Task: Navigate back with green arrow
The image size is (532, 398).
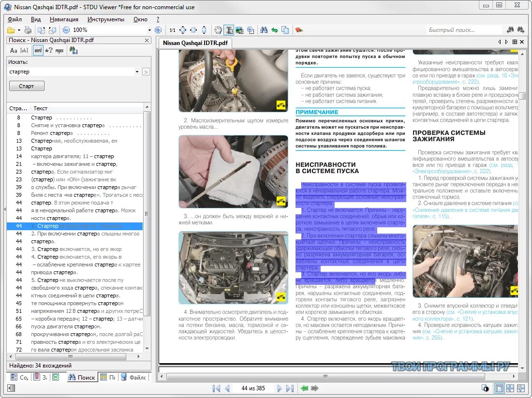Action: tap(304, 388)
